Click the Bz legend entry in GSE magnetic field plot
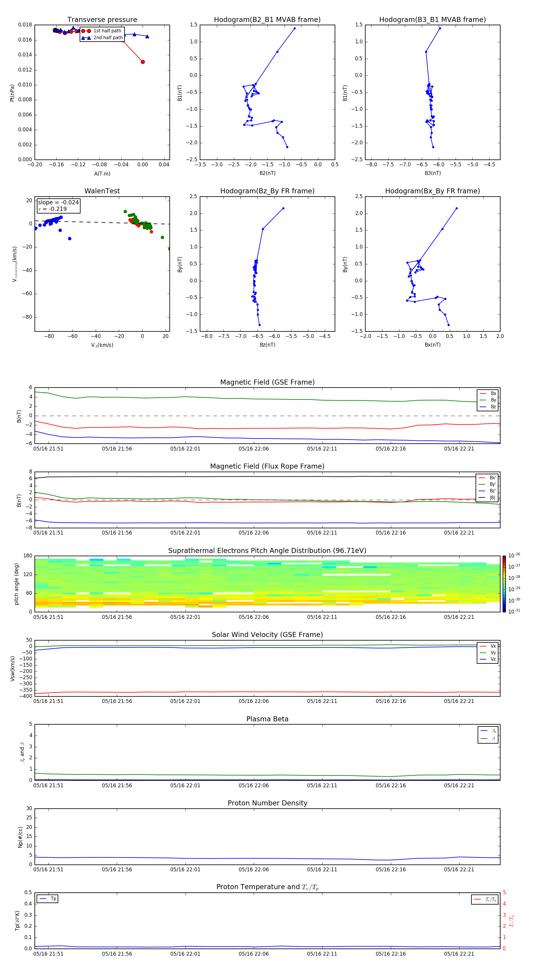This screenshot has height=980, width=535. 488,407
